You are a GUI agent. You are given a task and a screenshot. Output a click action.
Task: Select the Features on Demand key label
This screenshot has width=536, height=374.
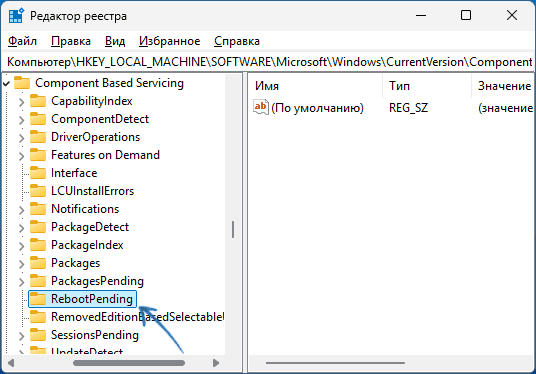point(105,155)
